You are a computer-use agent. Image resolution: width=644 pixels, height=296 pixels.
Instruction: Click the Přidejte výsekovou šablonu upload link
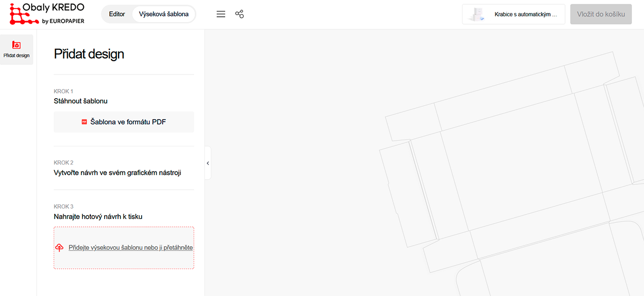[x=130, y=248]
